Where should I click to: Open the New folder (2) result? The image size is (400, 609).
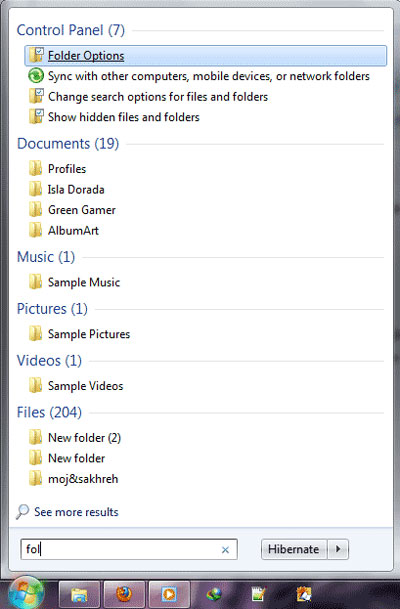click(x=84, y=438)
